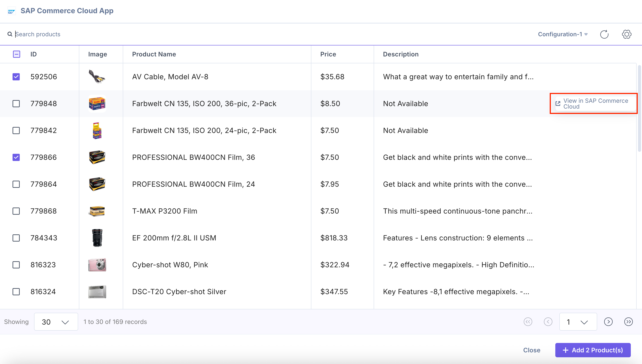The width and height of the screenshot is (642, 364).
Task: Open the EF 200mm lens thumbnail
Action: (x=97, y=238)
